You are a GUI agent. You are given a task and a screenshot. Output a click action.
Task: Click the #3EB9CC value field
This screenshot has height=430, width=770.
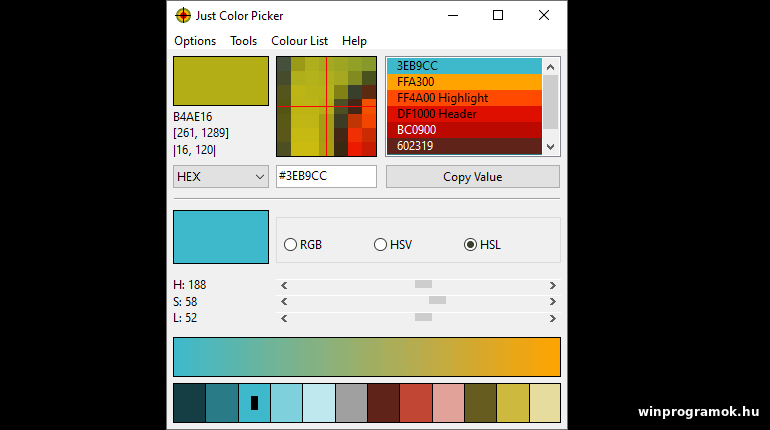click(326, 176)
